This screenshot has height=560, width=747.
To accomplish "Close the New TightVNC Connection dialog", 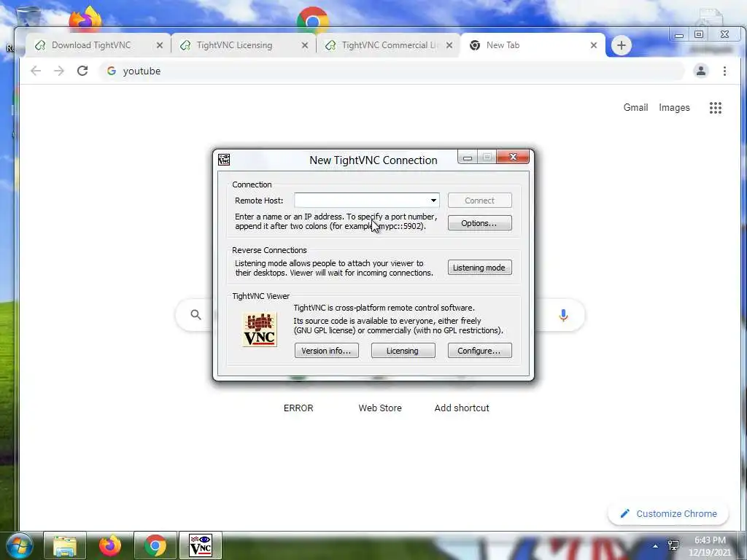I will 513,157.
